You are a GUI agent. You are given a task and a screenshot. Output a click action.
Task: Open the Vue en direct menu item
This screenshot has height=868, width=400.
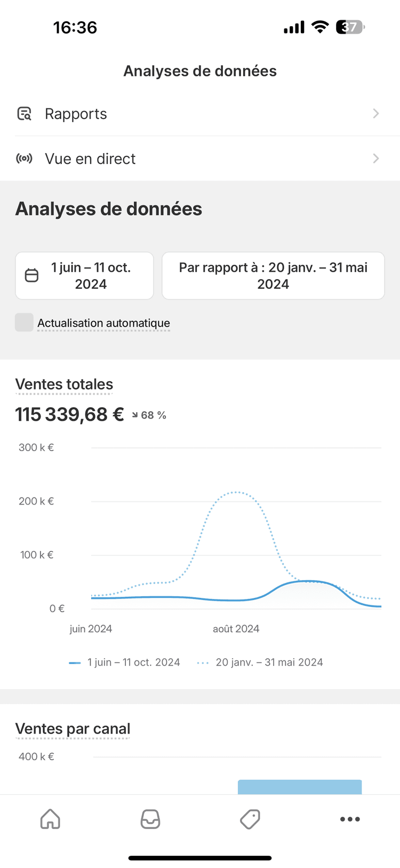[90, 159]
